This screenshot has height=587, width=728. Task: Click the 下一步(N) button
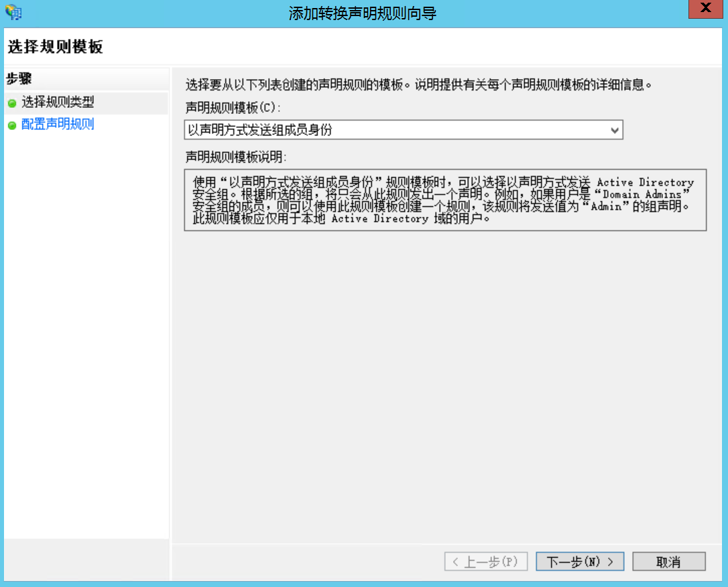(579, 562)
